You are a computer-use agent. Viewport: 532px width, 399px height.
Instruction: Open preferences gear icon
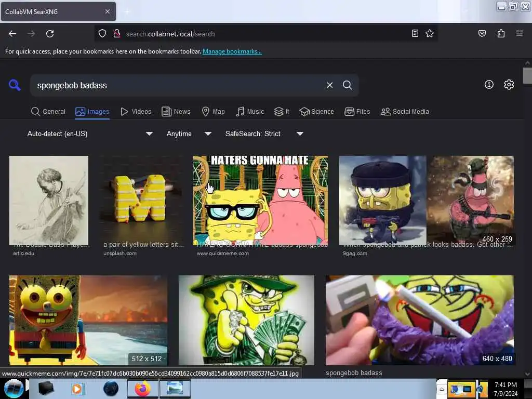click(509, 85)
